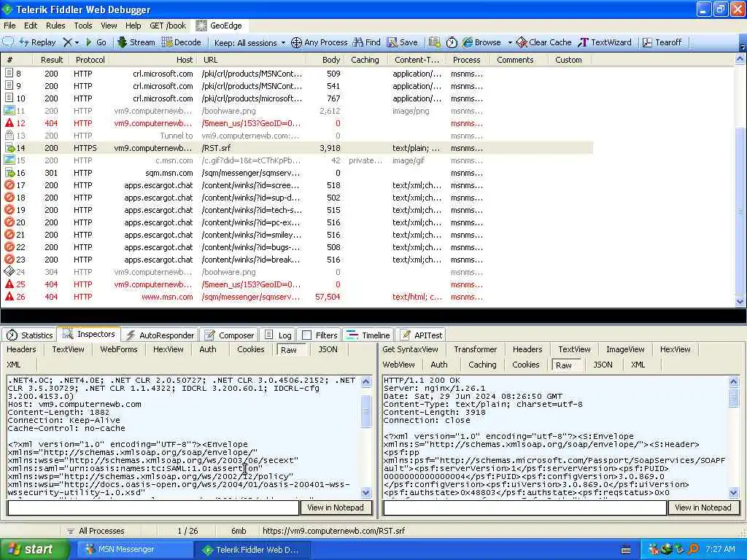This screenshot has width=747, height=560.
Task: Open the Rules menu
Action: [x=55, y=26]
